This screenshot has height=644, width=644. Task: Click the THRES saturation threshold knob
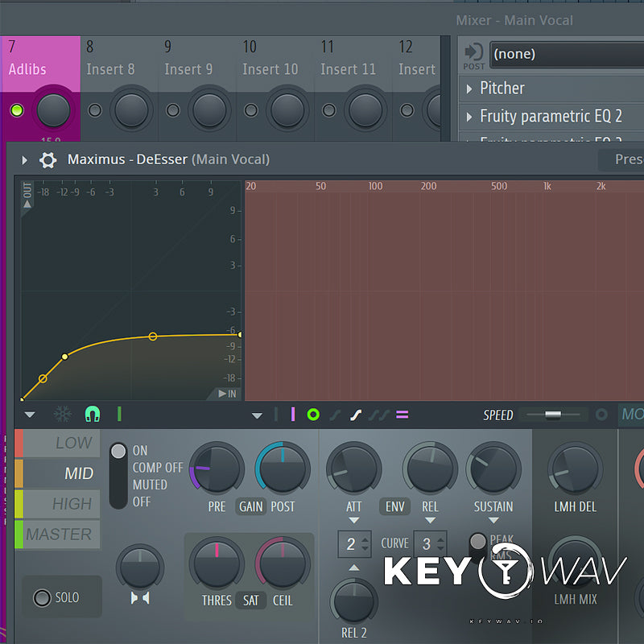[x=217, y=564]
